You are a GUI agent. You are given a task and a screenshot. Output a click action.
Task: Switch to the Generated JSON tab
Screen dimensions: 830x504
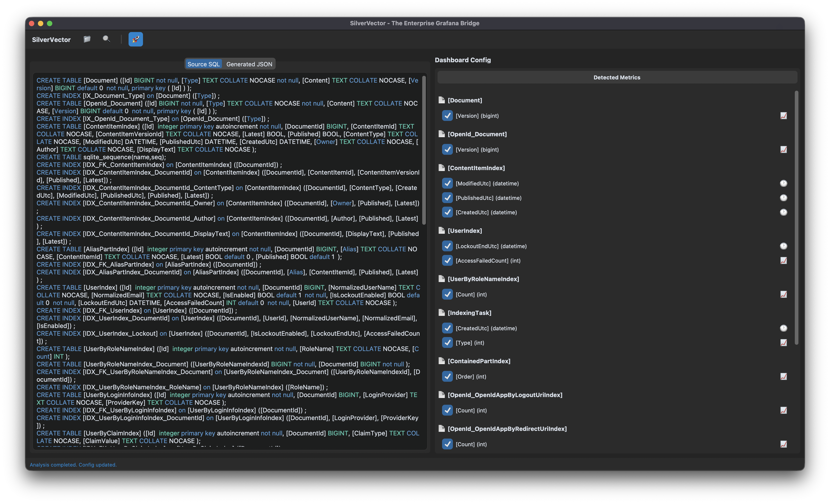coord(249,64)
